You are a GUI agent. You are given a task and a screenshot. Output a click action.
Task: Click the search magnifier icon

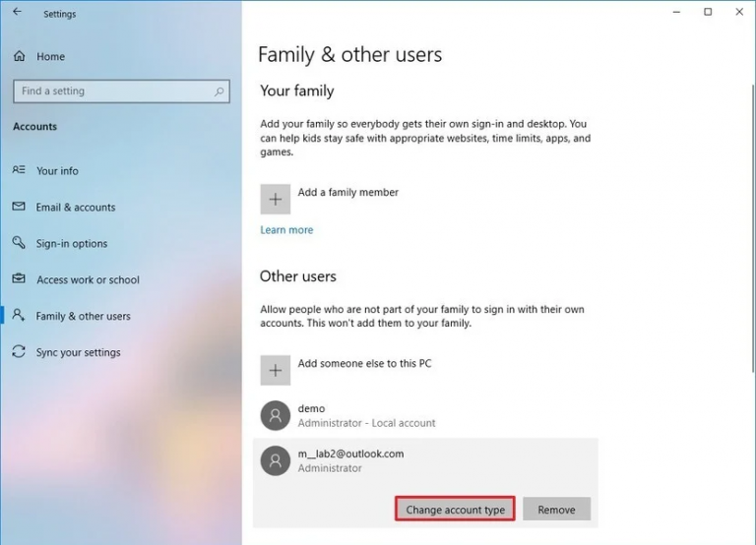pyautogui.click(x=219, y=91)
